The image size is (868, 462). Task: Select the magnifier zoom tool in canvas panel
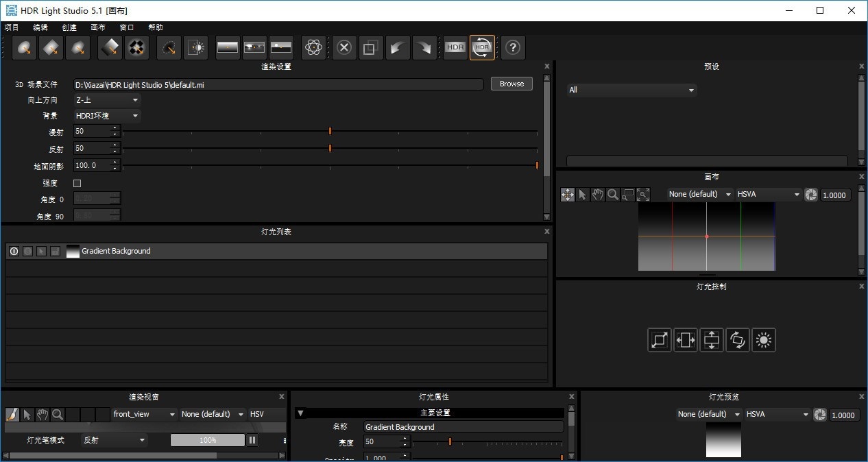tap(613, 195)
